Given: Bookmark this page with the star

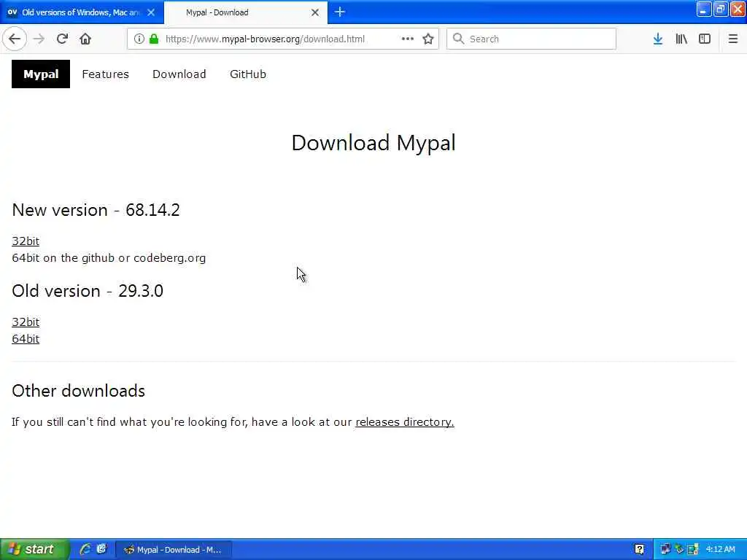Looking at the screenshot, I should (x=427, y=39).
